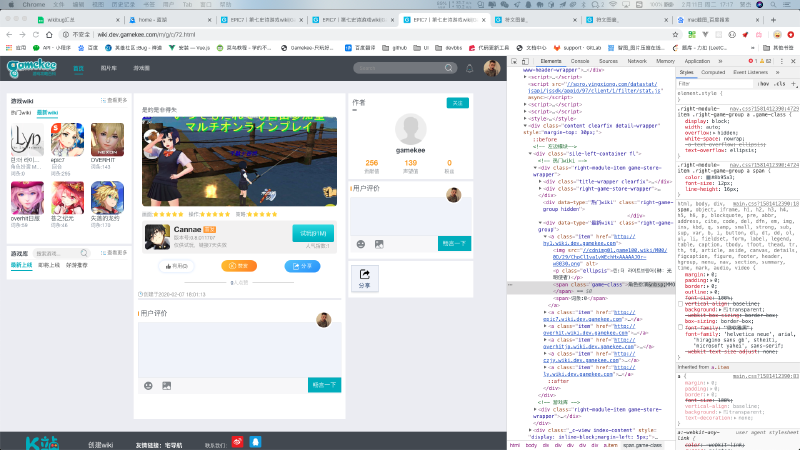Click the browser forward arrow
Image resolution: width=800 pixels, height=450 pixels.
pos(22,35)
